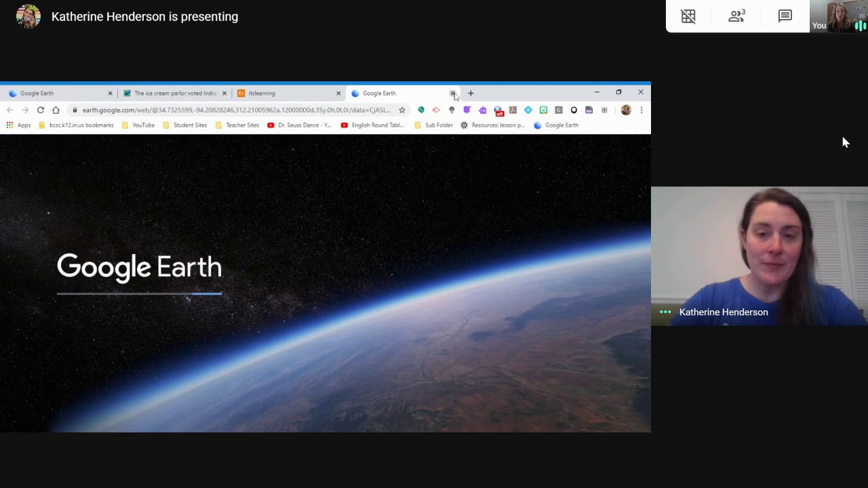Image resolution: width=868 pixels, height=488 pixels.
Task: Open the Google Earth bookmark
Action: (x=556, y=125)
